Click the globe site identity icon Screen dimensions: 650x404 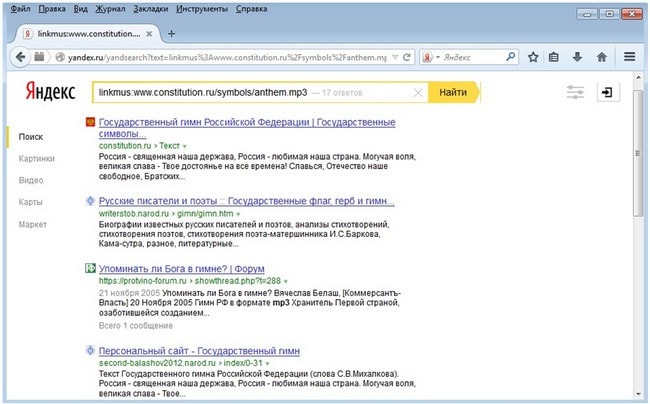coord(60,57)
